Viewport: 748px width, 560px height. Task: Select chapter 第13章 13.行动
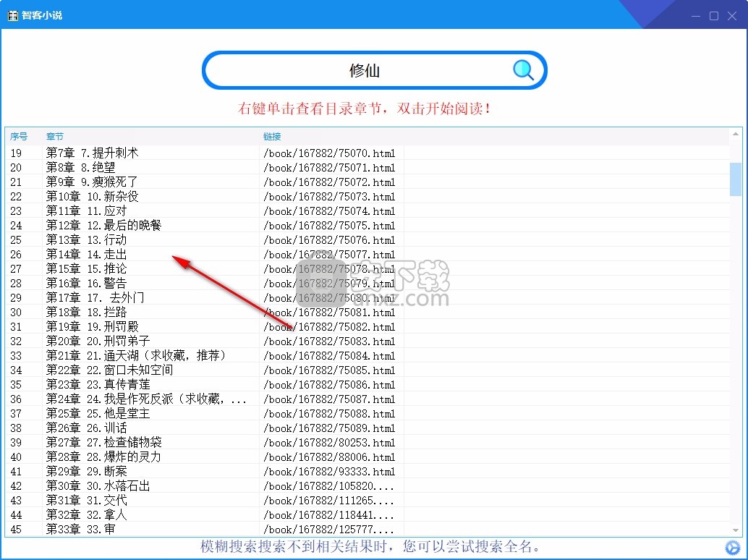[86, 240]
